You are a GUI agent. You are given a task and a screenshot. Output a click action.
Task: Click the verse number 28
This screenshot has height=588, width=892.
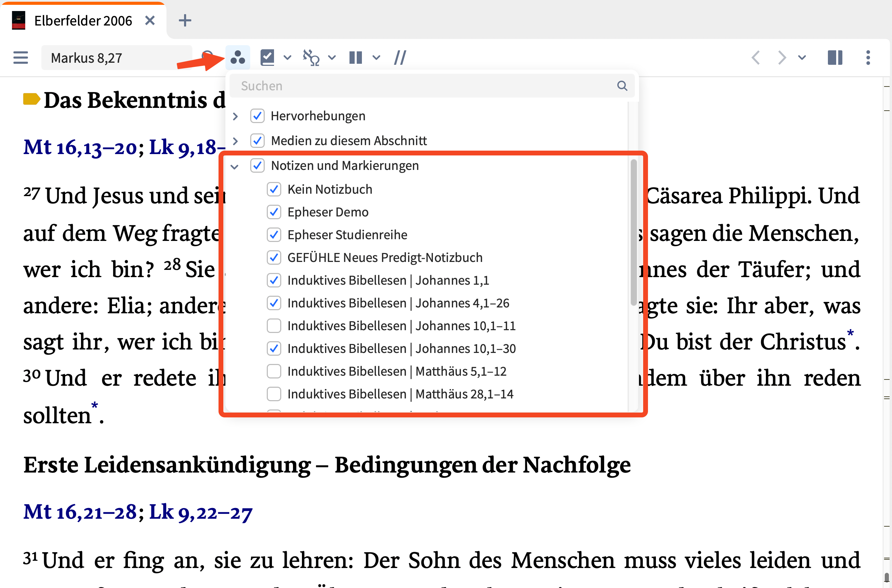(172, 265)
